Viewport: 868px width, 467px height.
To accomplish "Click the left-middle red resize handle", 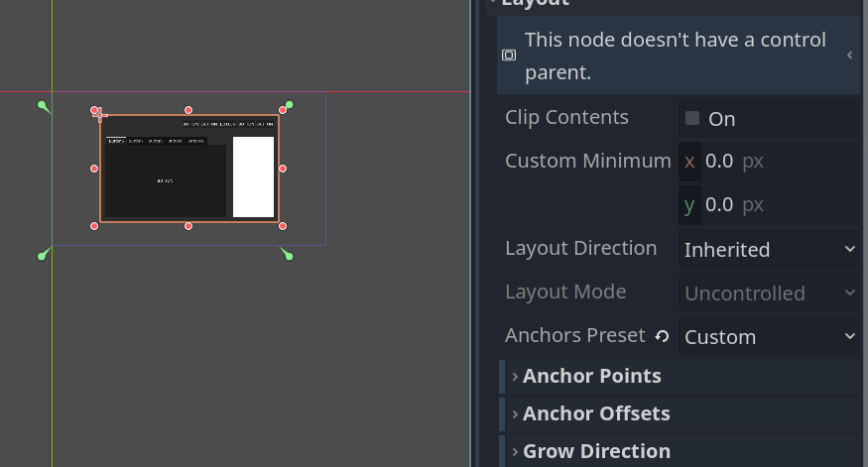I will pos(95,169).
